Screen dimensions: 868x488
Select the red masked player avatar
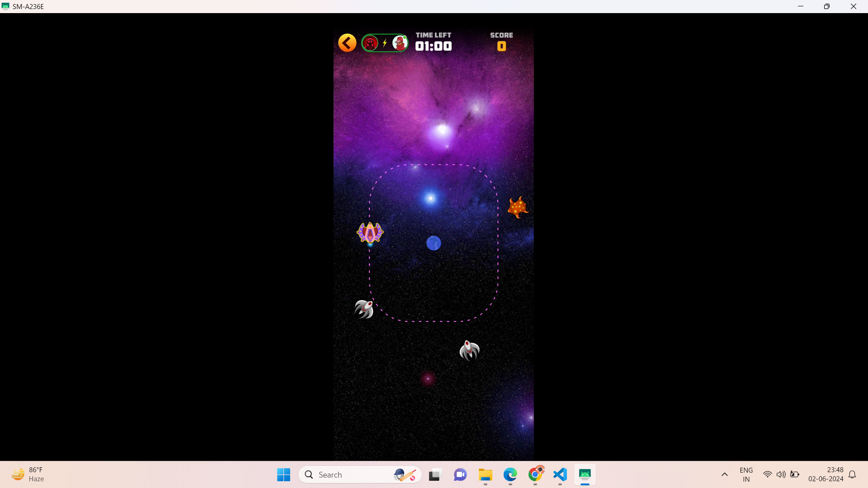pyautogui.click(x=371, y=42)
